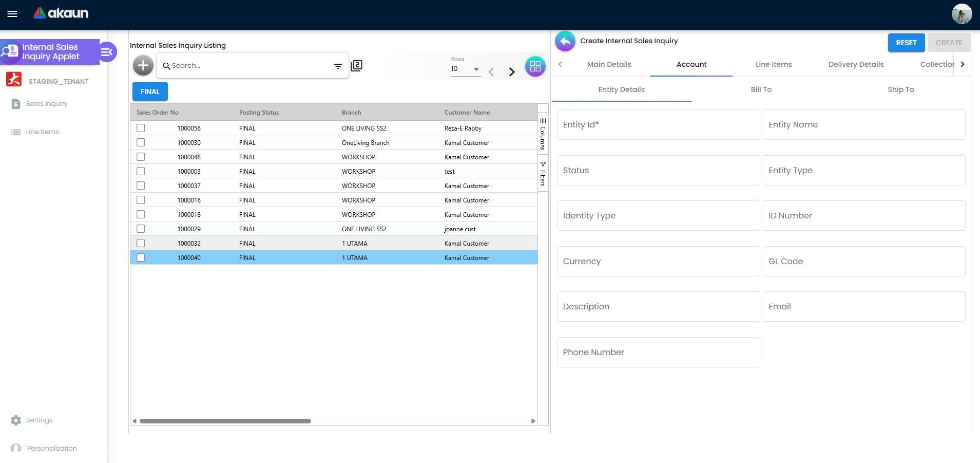Sort by the Branch column header

387,113
